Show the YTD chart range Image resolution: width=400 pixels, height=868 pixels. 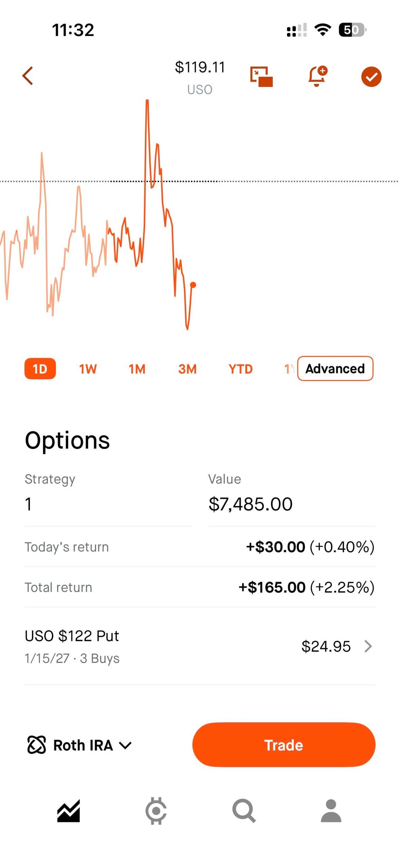click(x=240, y=369)
